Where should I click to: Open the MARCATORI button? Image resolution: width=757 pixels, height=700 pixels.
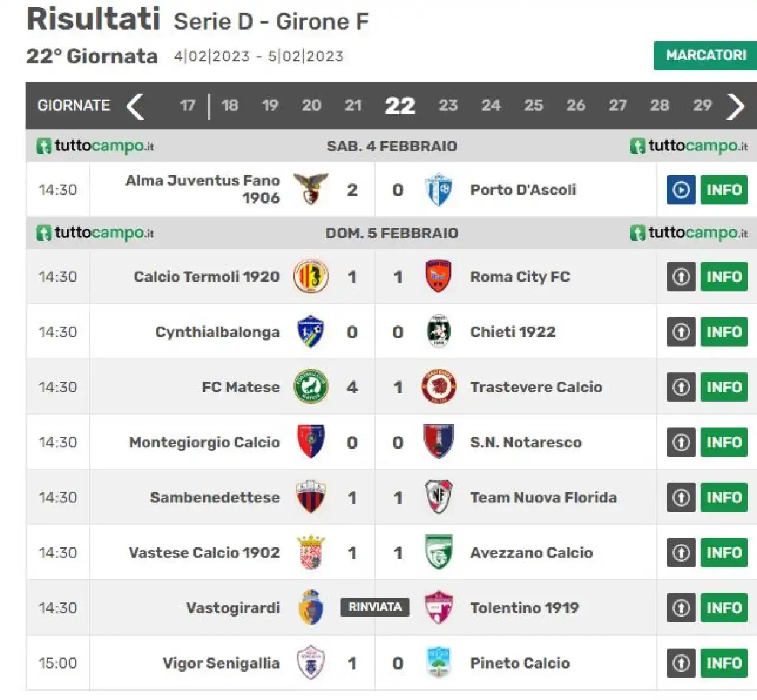pos(706,56)
